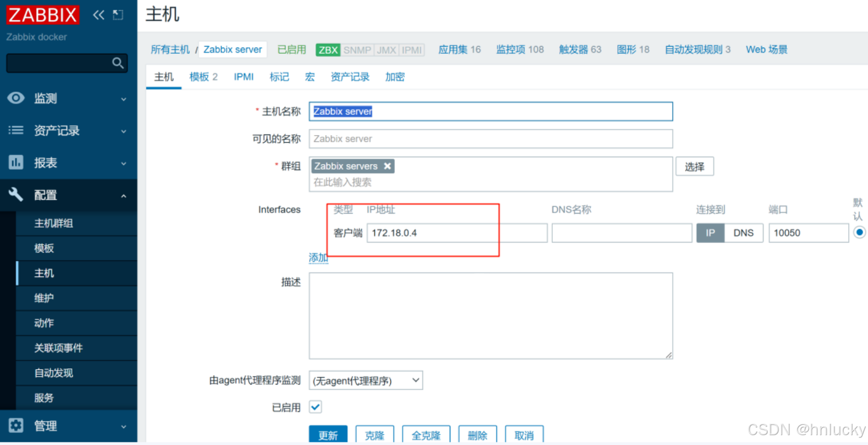Collapse the sidebar with double-chevron icon
868x445 pixels.
coord(98,15)
